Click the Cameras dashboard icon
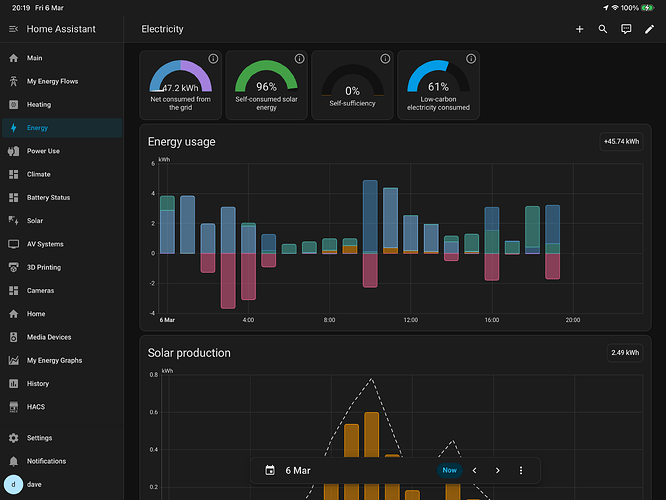Viewport: 666px width, 500px height. click(14, 291)
